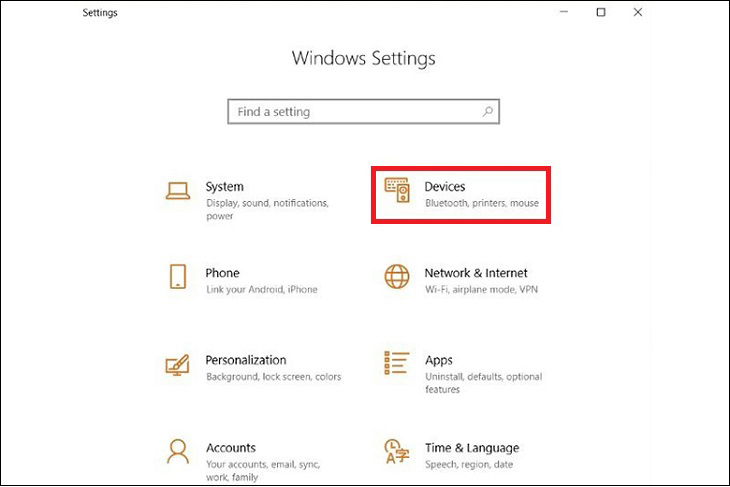The image size is (730, 487).
Task: Click 'Display, sound, notifications, power' description
Action: tap(268, 210)
